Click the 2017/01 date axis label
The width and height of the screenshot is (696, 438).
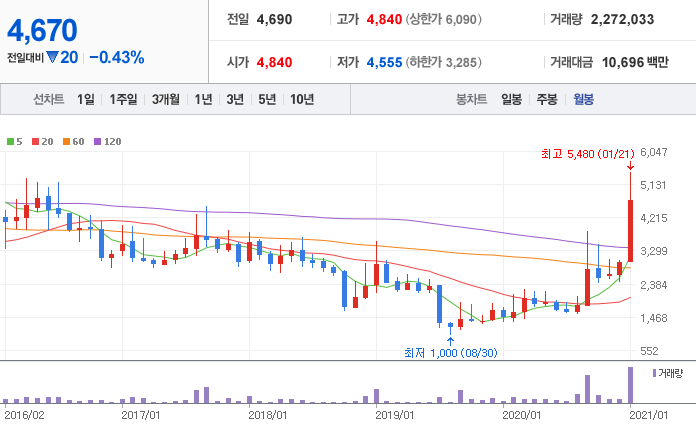141,415
